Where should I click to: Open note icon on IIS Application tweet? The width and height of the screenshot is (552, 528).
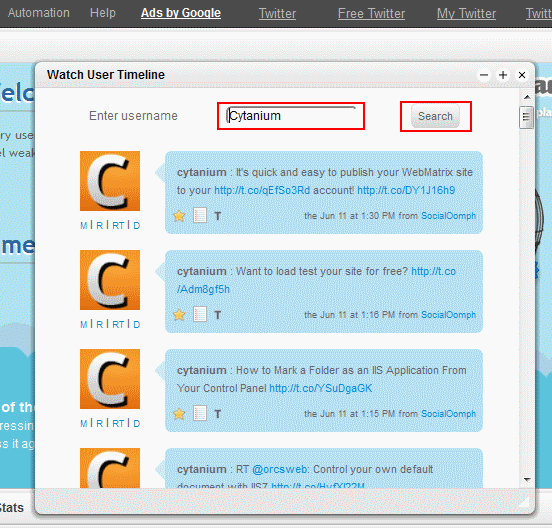click(x=200, y=414)
